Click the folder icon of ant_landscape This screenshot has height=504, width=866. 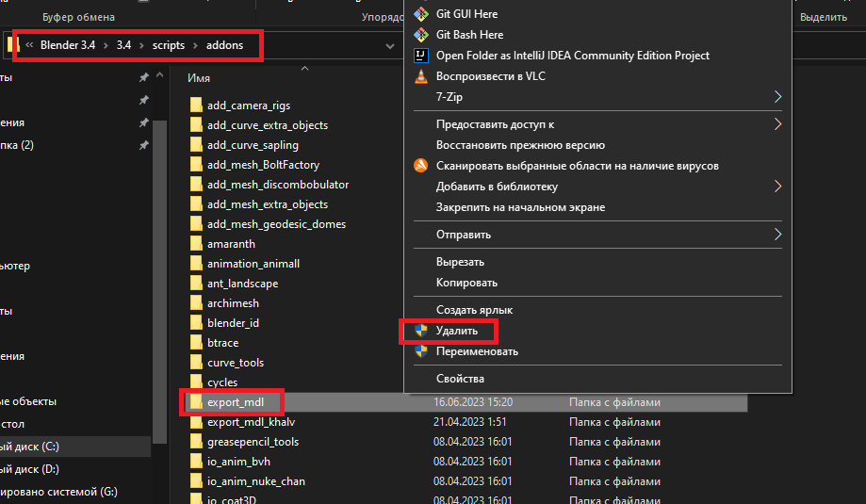[x=196, y=284]
